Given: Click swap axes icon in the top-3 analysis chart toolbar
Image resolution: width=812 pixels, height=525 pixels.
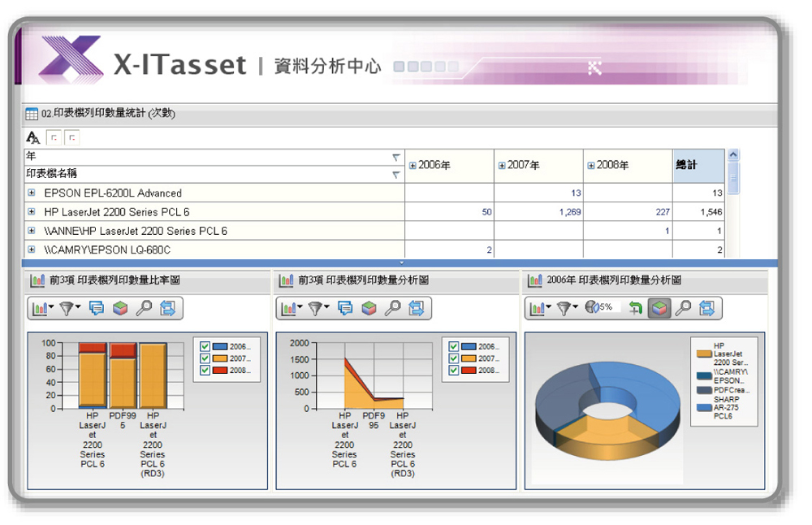Looking at the screenshot, I should 417,308.
